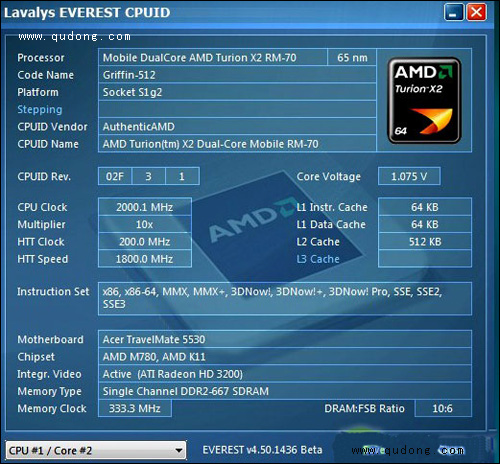This screenshot has width=500, height=464.
Task: Minimize the EVEREST CPUID window
Action: pos(454,13)
